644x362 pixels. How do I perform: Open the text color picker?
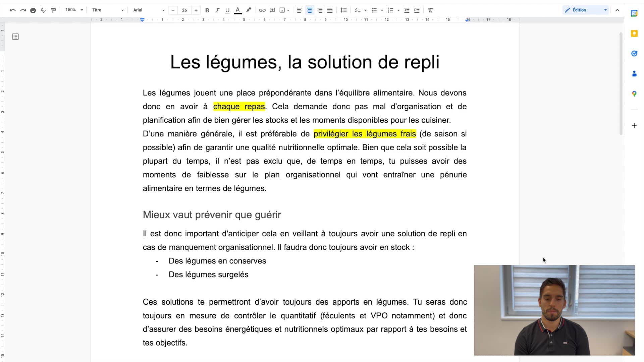238,10
